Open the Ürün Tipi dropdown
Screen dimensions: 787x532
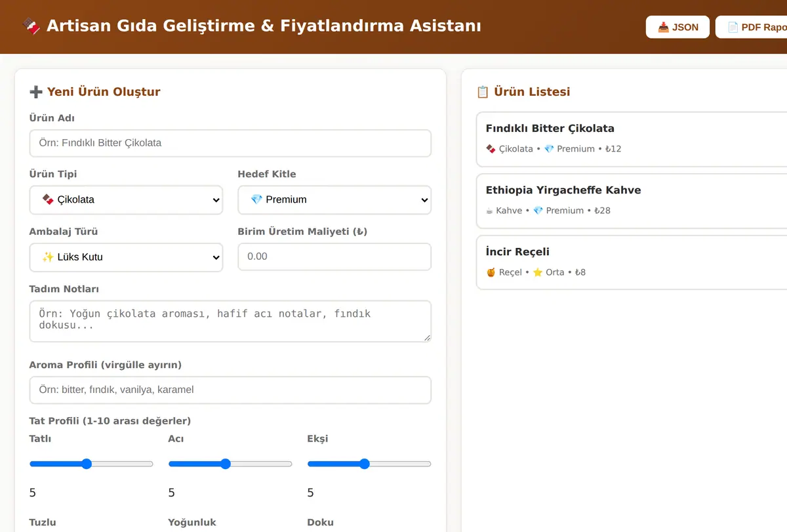tap(126, 199)
